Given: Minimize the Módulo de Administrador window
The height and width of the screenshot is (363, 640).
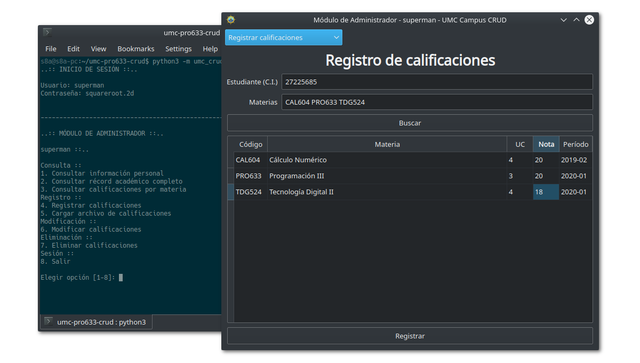Looking at the screenshot, I should tap(563, 20).
